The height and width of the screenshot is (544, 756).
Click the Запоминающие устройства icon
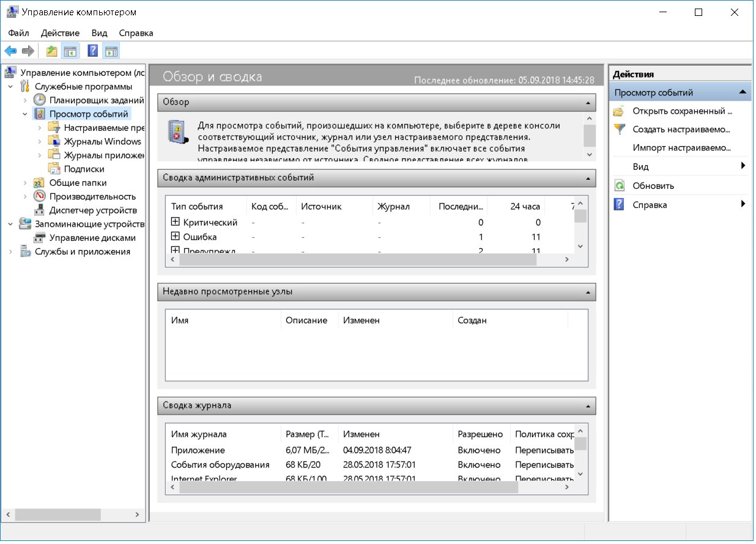click(25, 224)
